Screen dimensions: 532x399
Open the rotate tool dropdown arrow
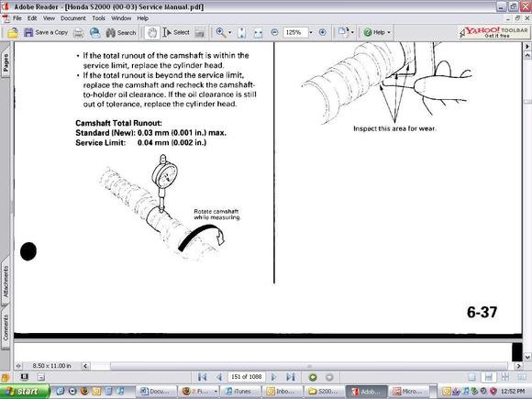coord(352,33)
